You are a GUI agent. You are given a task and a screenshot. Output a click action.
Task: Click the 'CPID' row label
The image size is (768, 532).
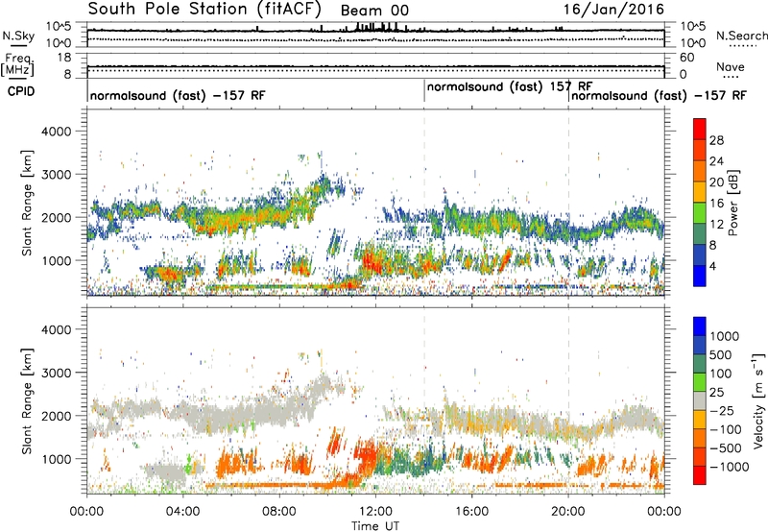(x=20, y=91)
